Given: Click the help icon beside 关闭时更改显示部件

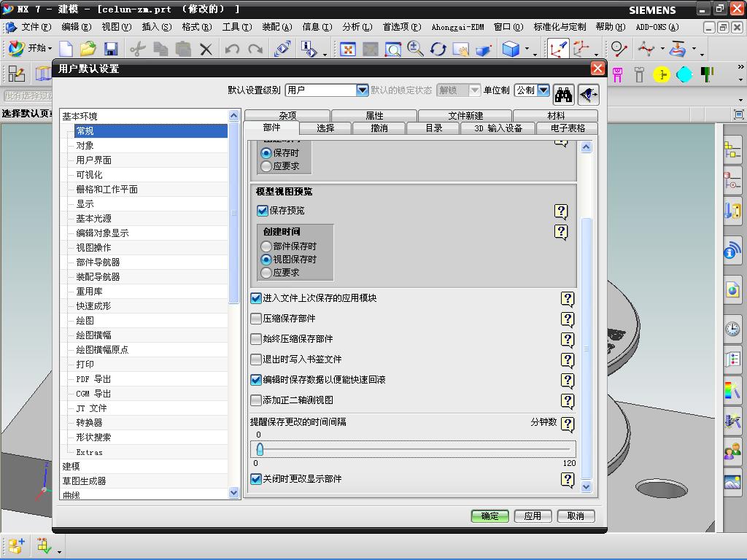Looking at the screenshot, I should tap(568, 480).
